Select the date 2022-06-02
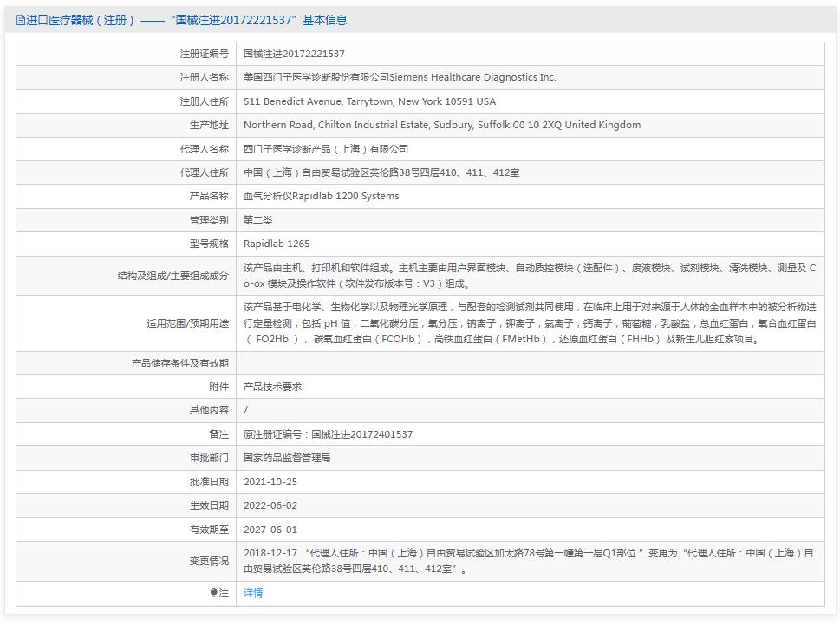Screen dimensions: 840x624 pyautogui.click(x=270, y=505)
